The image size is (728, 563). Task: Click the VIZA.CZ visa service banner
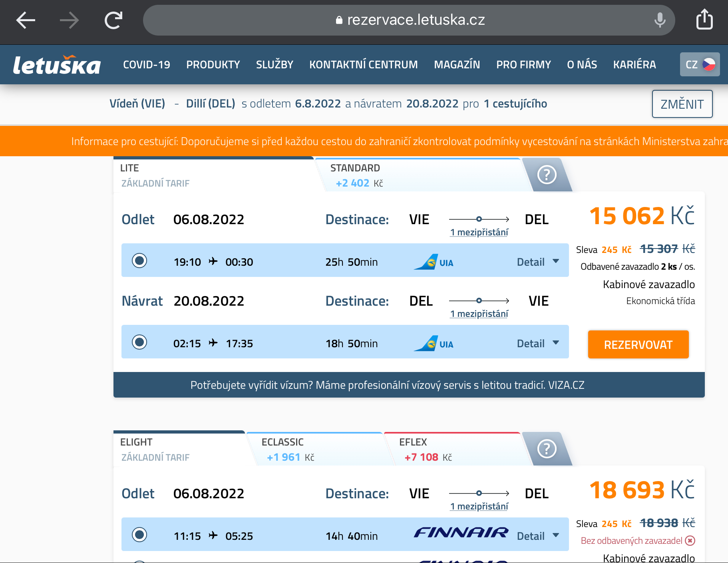coord(409,385)
